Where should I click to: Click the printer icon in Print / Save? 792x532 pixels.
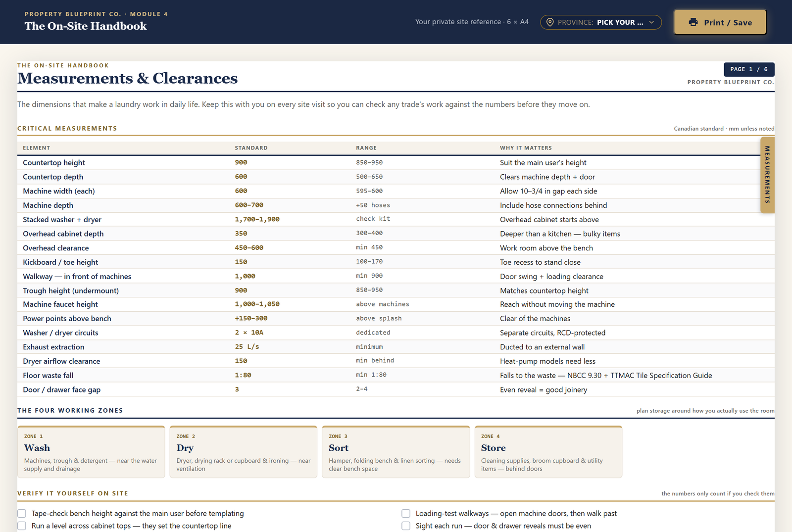tap(693, 22)
